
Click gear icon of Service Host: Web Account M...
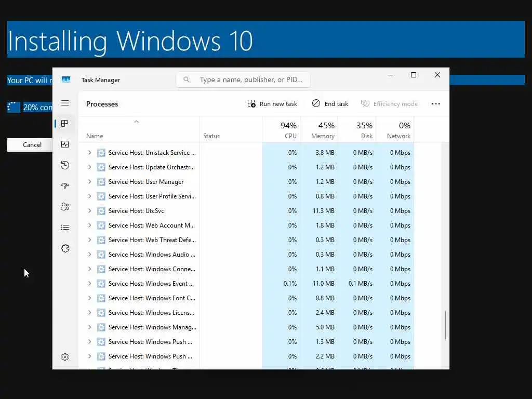coord(101,225)
